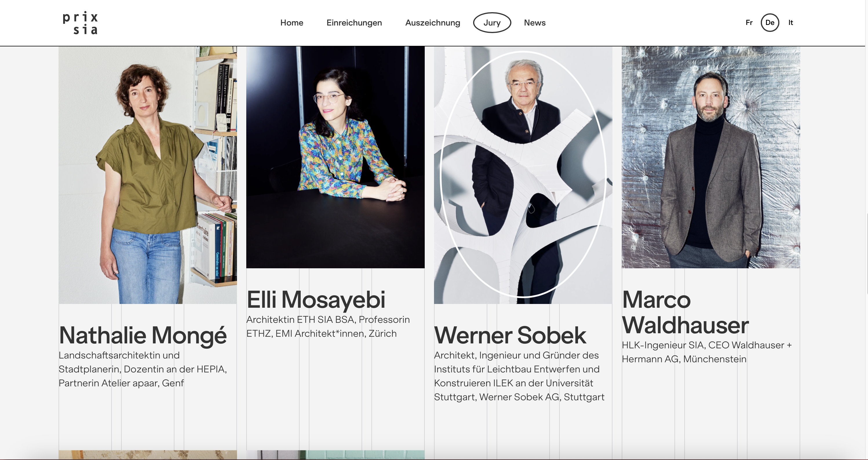868x460 pixels.
Task: Go to the Einreichungen page
Action: (354, 23)
